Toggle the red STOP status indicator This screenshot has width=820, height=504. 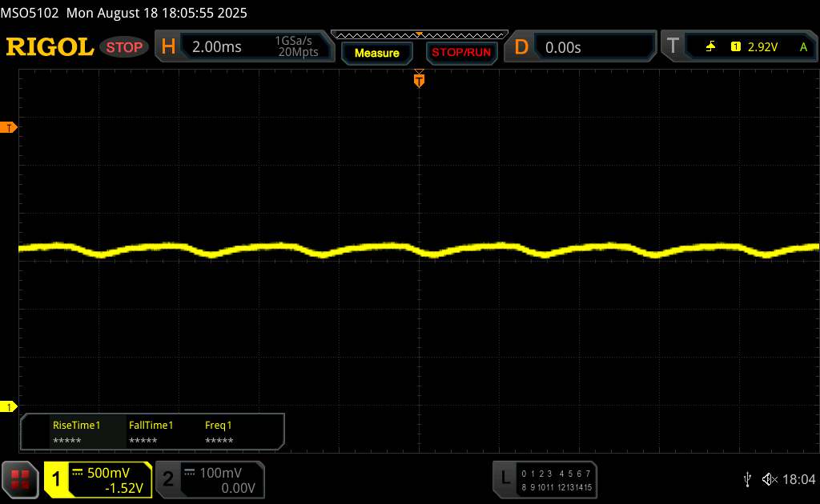click(125, 47)
